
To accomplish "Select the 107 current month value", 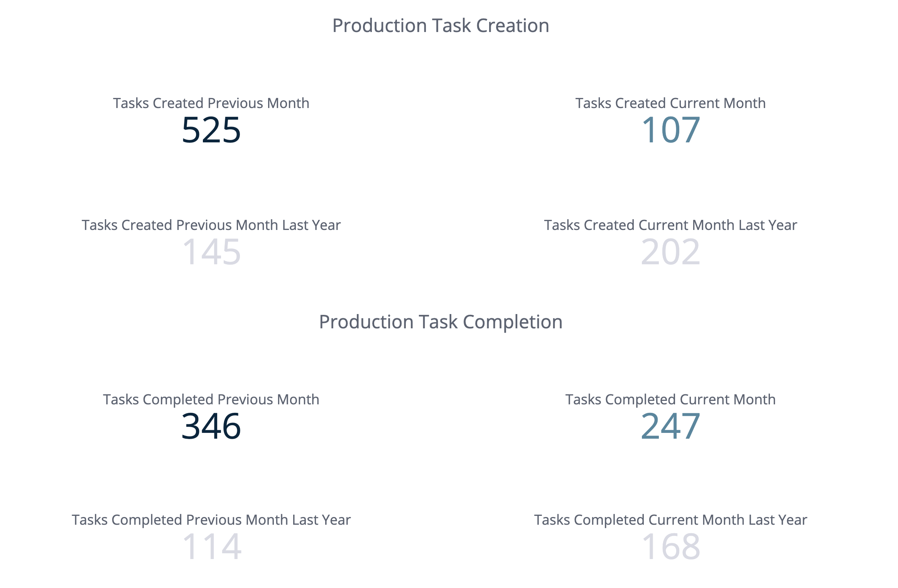I will [671, 130].
